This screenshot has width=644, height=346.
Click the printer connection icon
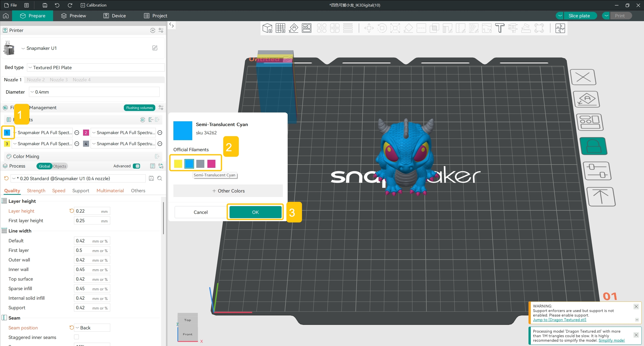(153, 30)
